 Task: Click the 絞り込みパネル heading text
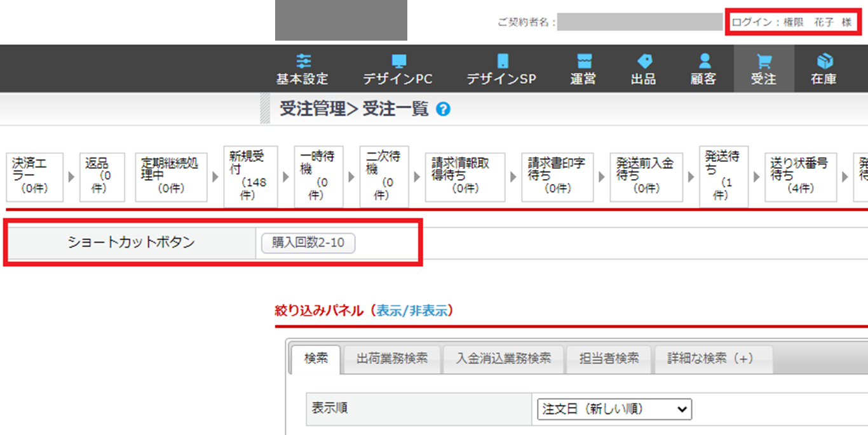click(x=320, y=311)
